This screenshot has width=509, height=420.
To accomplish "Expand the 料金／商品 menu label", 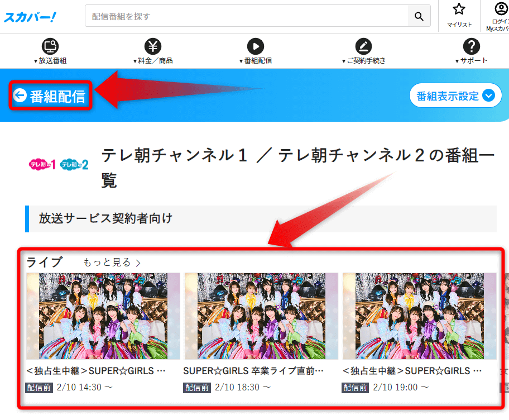I will (x=153, y=61).
